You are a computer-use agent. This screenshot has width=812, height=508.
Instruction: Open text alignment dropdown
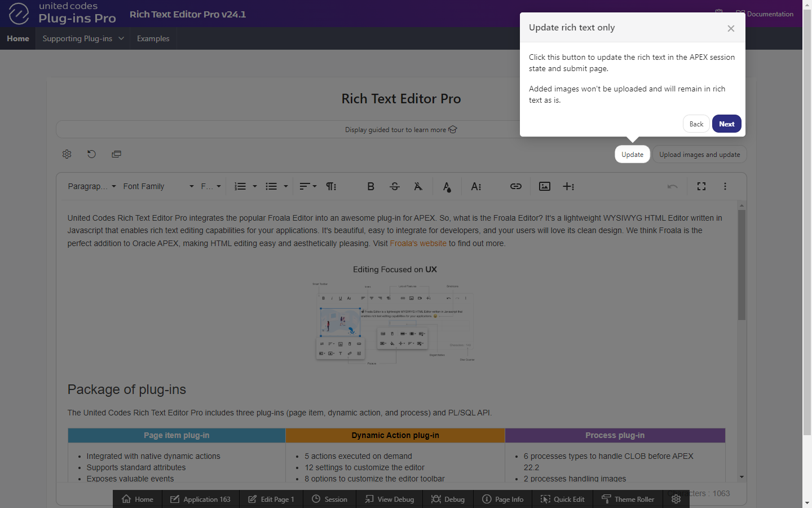tap(308, 186)
